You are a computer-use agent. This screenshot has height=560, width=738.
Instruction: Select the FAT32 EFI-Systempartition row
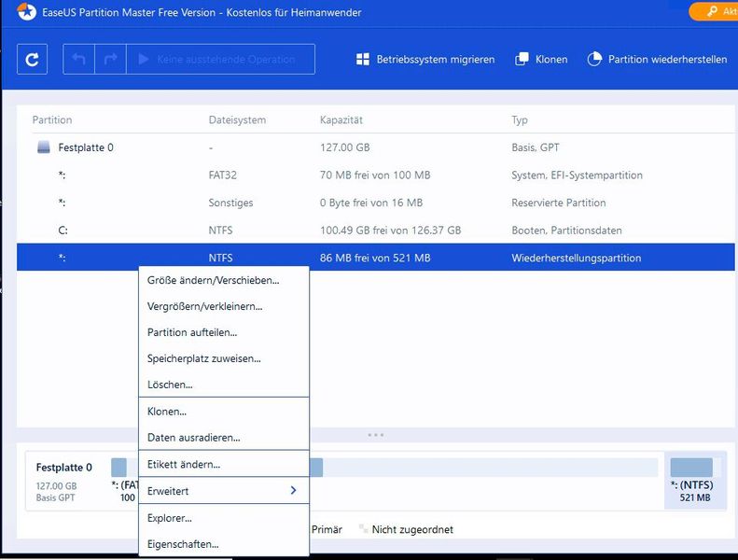(x=376, y=175)
